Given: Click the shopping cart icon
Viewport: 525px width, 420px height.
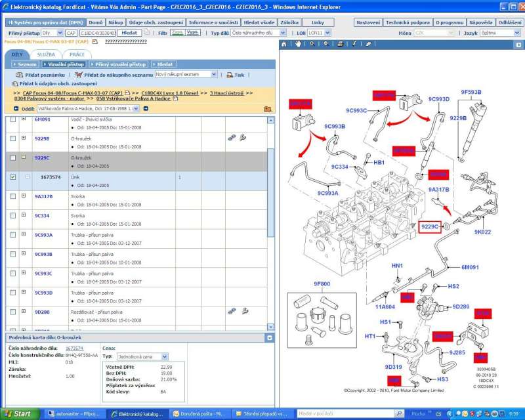Looking at the screenshot, I should [79, 75].
